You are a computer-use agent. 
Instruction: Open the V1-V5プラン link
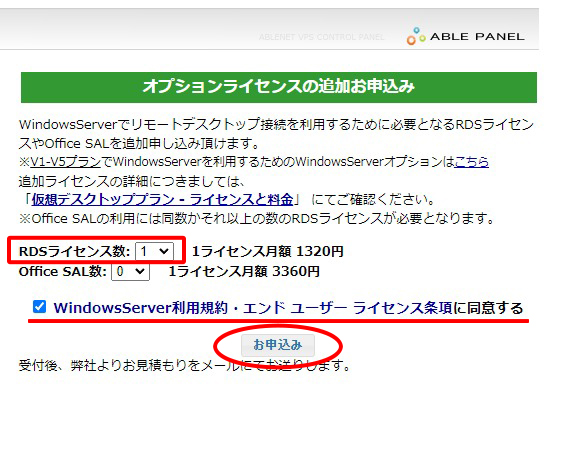click(65, 162)
